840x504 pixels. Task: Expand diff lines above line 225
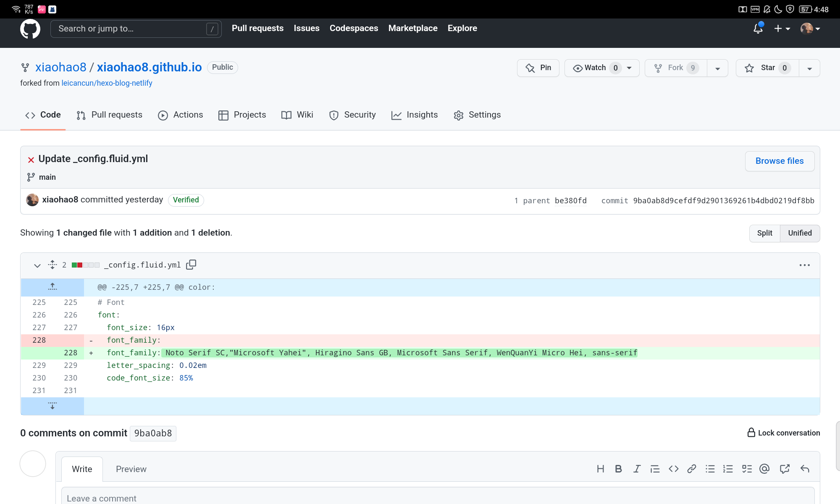[x=52, y=287]
